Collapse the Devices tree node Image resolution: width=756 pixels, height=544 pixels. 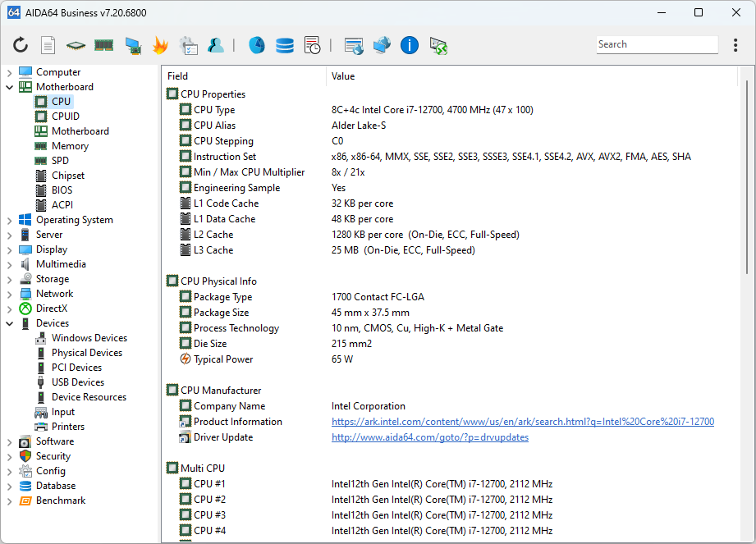pyautogui.click(x=10, y=323)
